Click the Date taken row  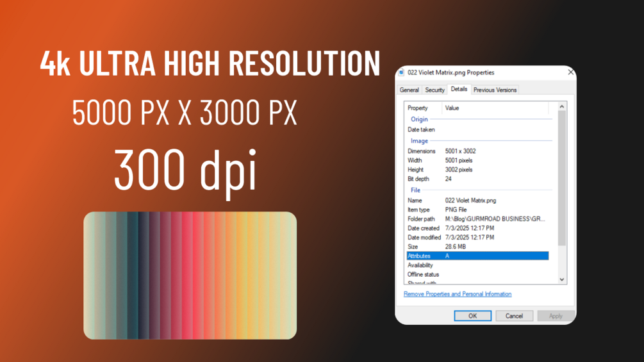point(477,129)
